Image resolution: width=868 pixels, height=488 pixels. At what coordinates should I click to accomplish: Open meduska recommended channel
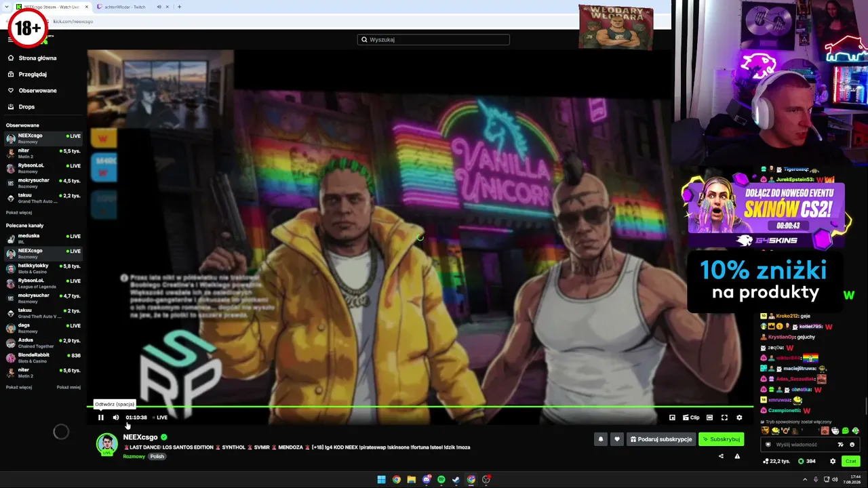tap(43, 239)
